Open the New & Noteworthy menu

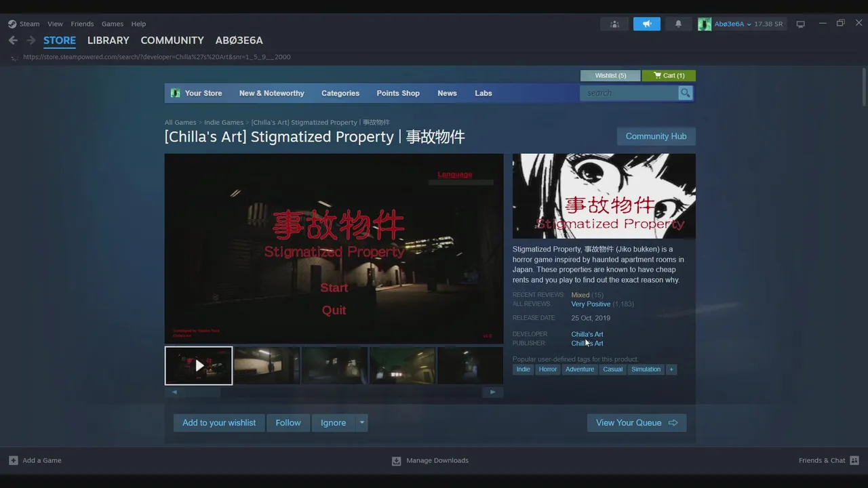coord(271,93)
